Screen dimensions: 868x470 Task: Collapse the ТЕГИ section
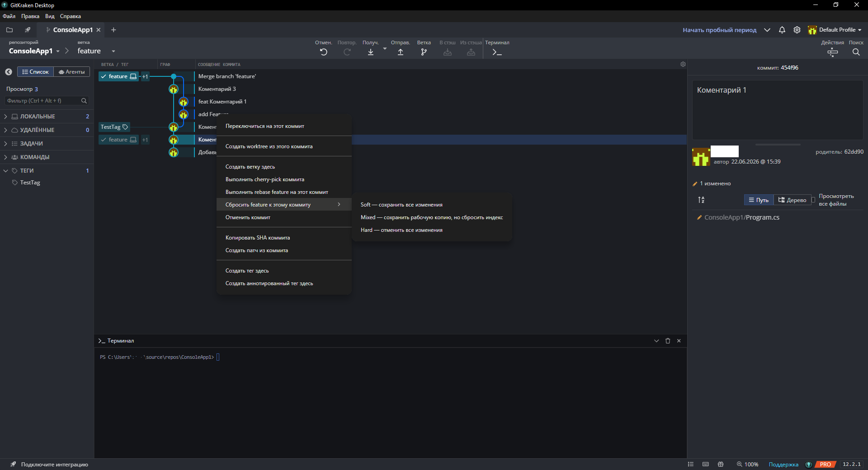5,171
